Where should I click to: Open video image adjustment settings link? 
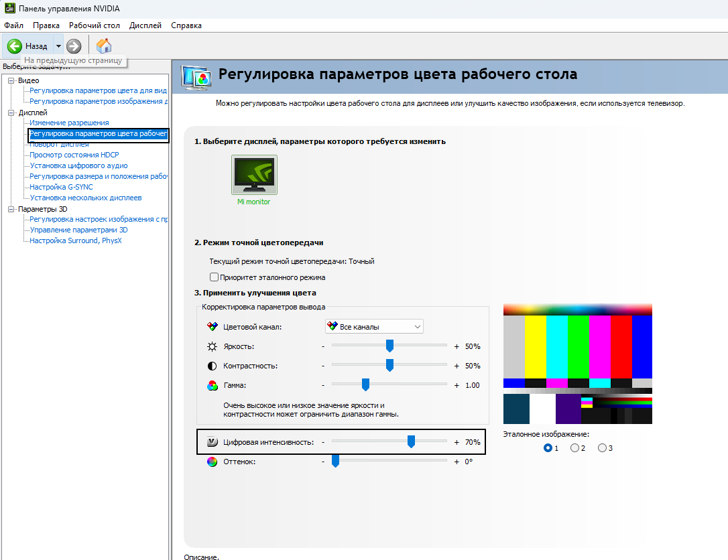point(99,101)
